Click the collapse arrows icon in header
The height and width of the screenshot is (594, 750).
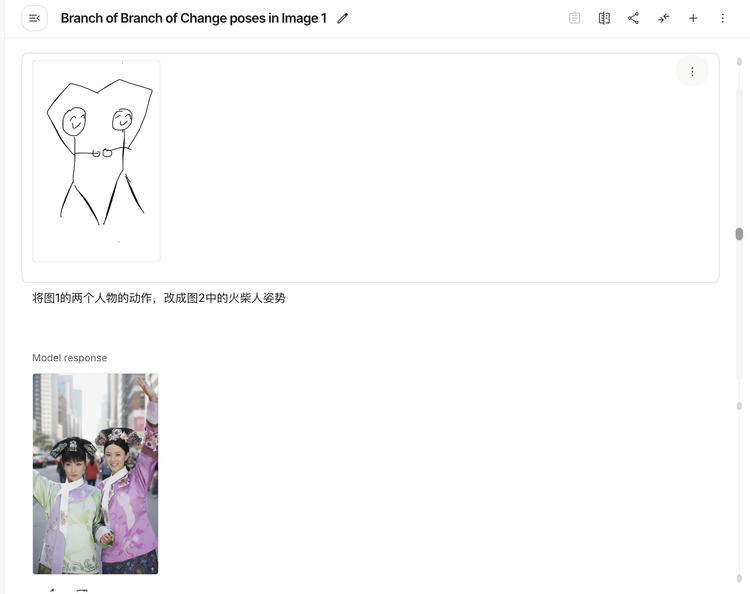[x=663, y=18]
